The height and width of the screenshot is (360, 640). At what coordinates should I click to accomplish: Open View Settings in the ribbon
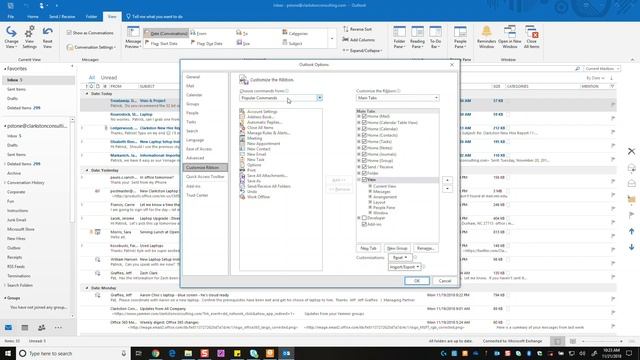coord(29,37)
